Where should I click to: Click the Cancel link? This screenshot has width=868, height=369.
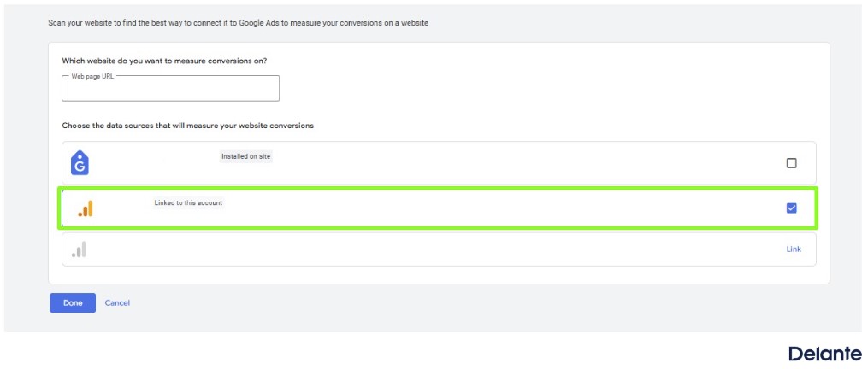pyautogui.click(x=117, y=302)
